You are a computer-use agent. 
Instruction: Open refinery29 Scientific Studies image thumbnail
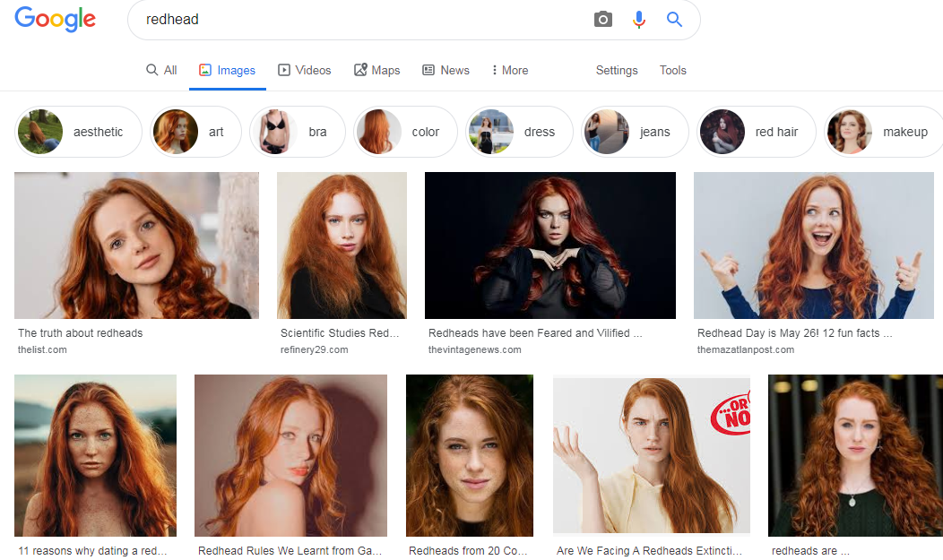(x=342, y=246)
